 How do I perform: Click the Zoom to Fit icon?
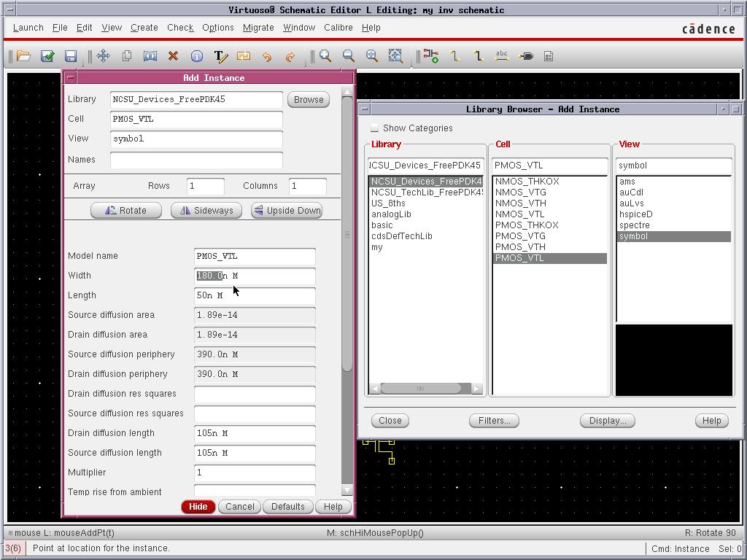(372, 56)
